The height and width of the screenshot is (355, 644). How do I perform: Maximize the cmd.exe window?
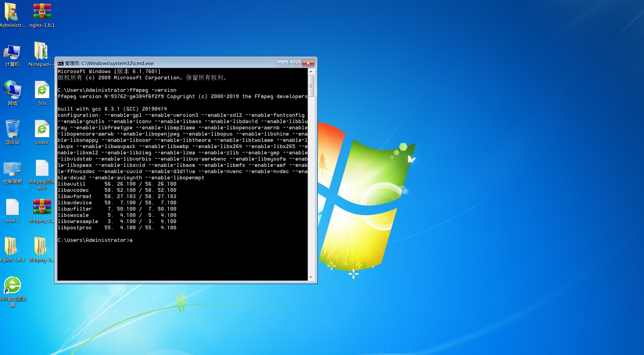point(295,63)
